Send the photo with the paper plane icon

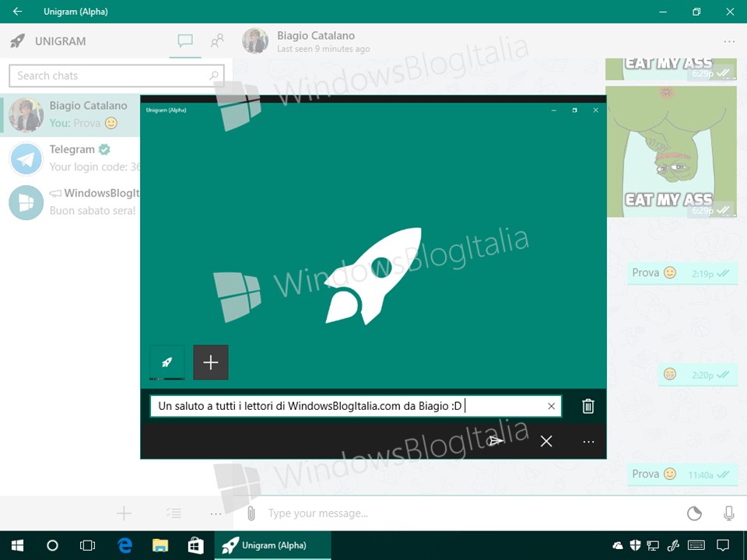(x=495, y=441)
